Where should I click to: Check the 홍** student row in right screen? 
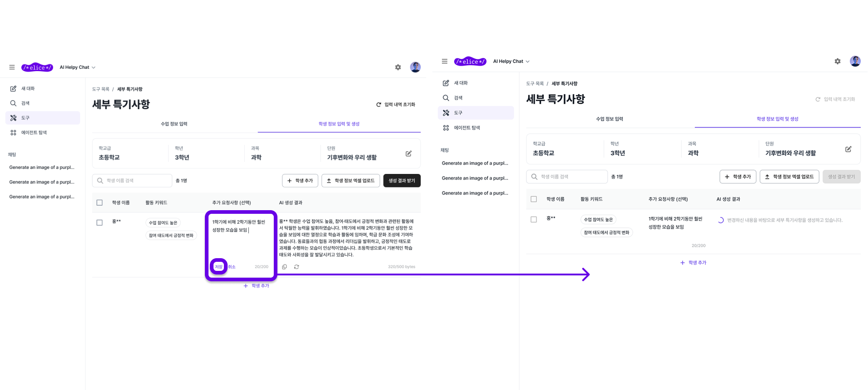point(533,219)
